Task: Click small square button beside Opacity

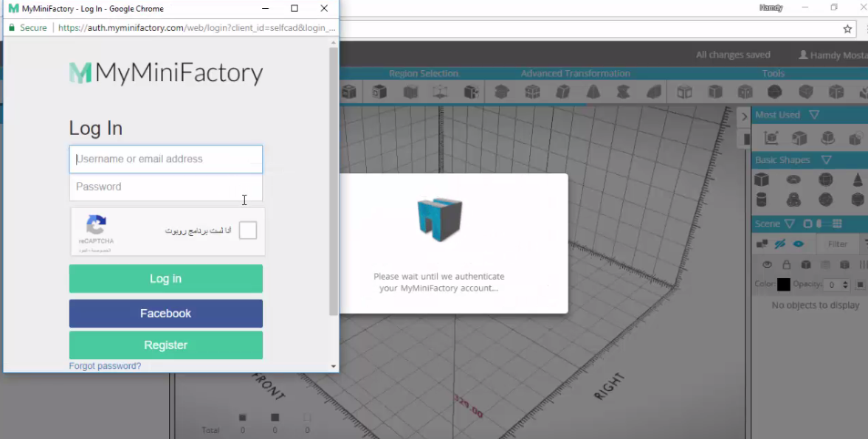Action: pos(860,285)
